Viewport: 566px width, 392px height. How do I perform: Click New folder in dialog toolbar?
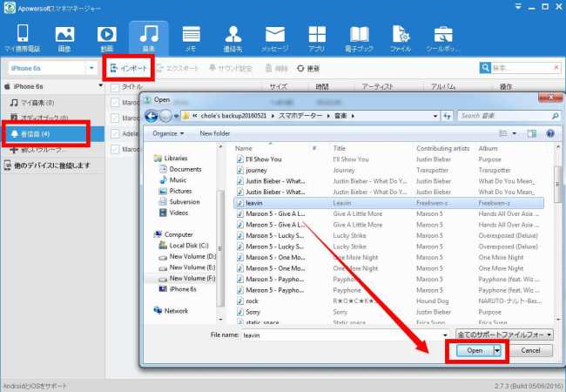tap(215, 133)
